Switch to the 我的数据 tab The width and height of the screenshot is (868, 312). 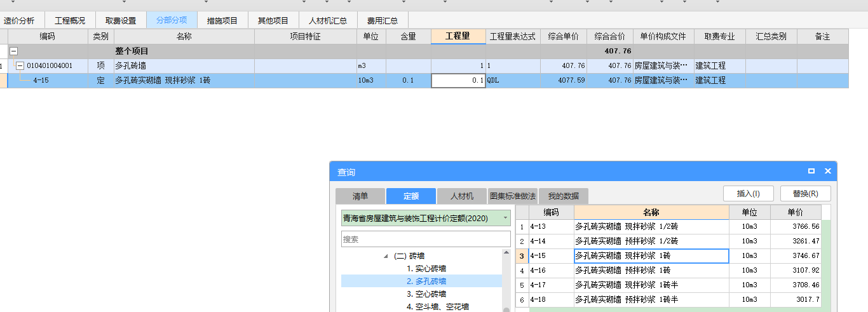[x=564, y=196]
